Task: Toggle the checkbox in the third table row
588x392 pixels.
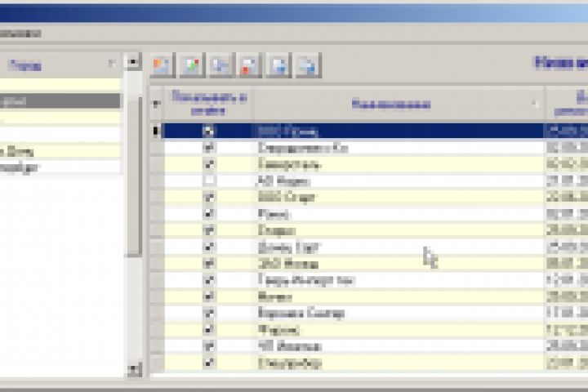Action: 209,164
